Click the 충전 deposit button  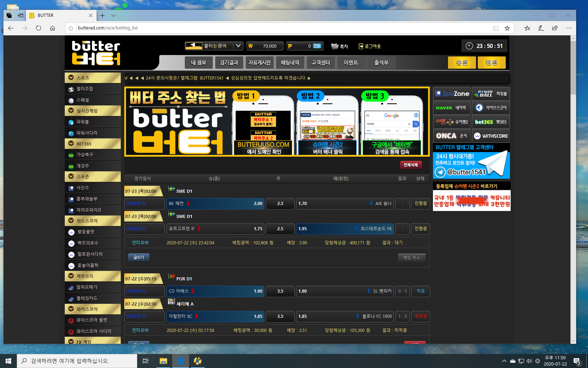tap(462, 63)
